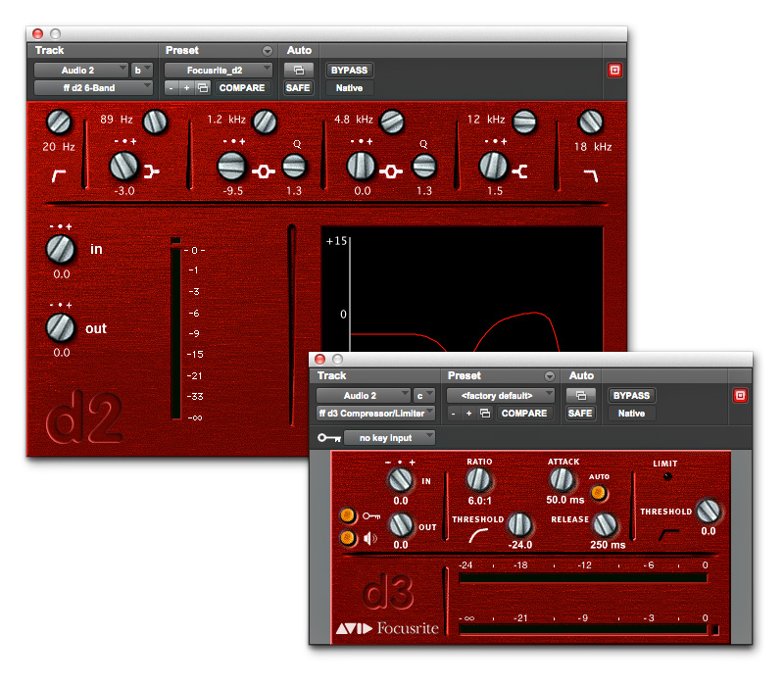Viewport: 784px width, 686px height.
Task: Toggle the d3 external key orange button
Action: click(348, 515)
